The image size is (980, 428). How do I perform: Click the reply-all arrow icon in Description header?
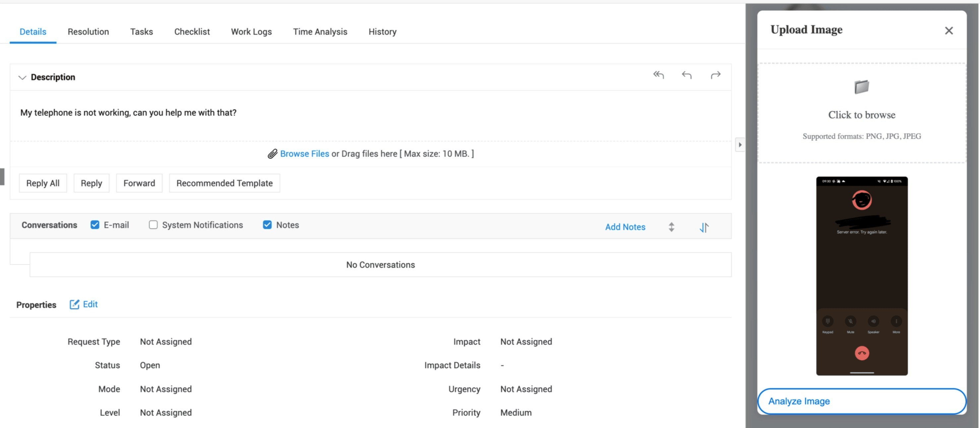658,75
